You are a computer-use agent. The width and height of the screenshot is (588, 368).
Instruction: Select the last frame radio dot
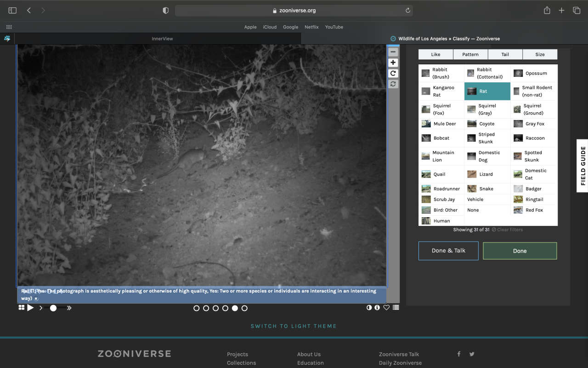click(244, 308)
